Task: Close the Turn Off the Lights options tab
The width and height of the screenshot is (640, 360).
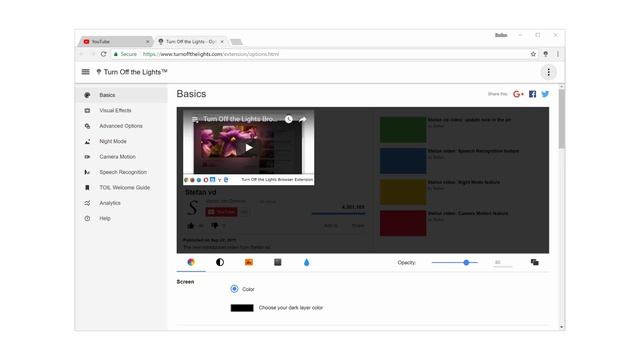Action: click(222, 42)
